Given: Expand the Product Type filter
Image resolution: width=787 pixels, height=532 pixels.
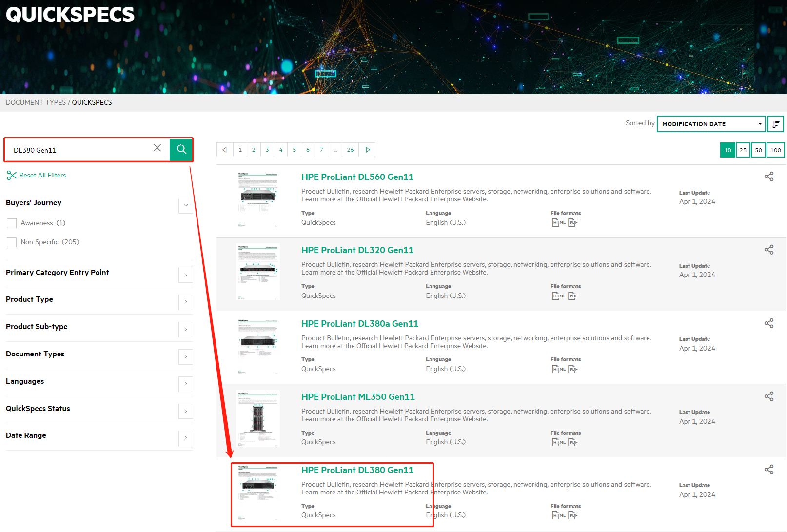Looking at the screenshot, I should click(186, 302).
